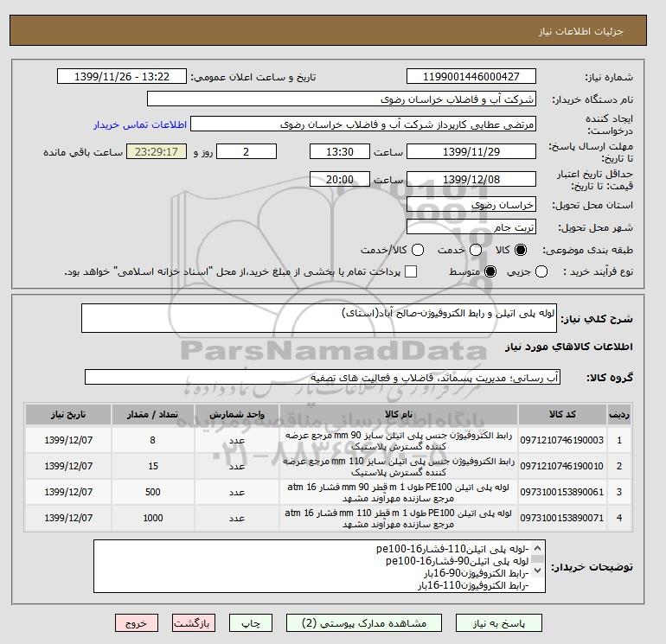Click the تعداد / مقدار column header
Screen dimensions: 666x644
tap(153, 414)
